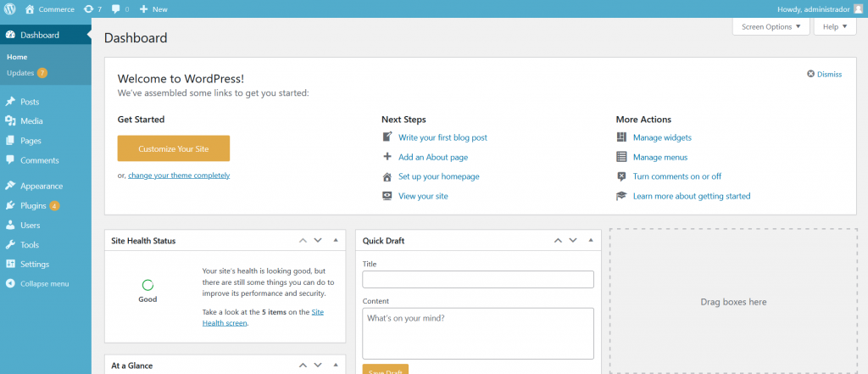Viewport: 868px width, 374px height.
Task: Click the Appearance paintbrush icon
Action: 10,187
